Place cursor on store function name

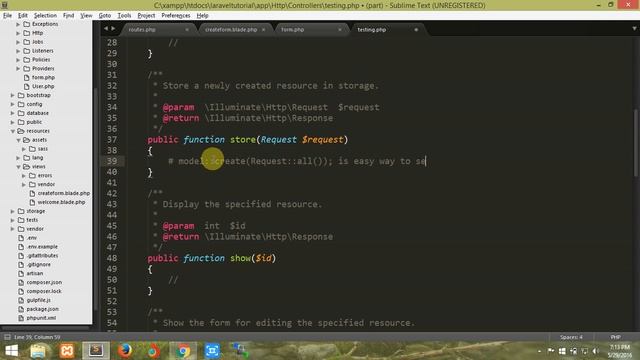click(x=242, y=140)
